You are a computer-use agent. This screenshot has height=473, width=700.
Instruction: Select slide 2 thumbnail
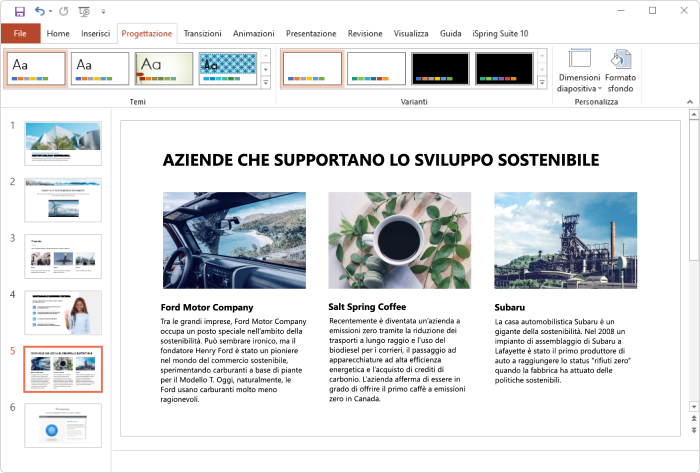(x=63, y=200)
